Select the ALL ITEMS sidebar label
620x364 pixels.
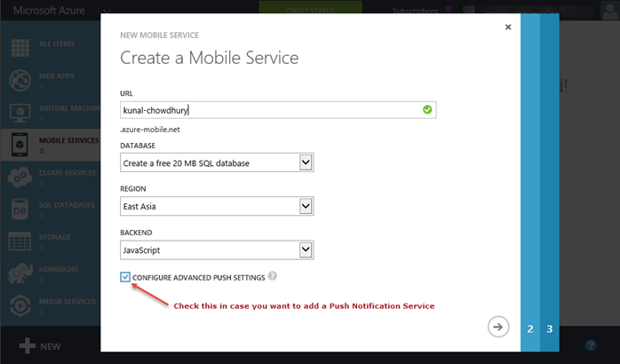click(x=57, y=44)
